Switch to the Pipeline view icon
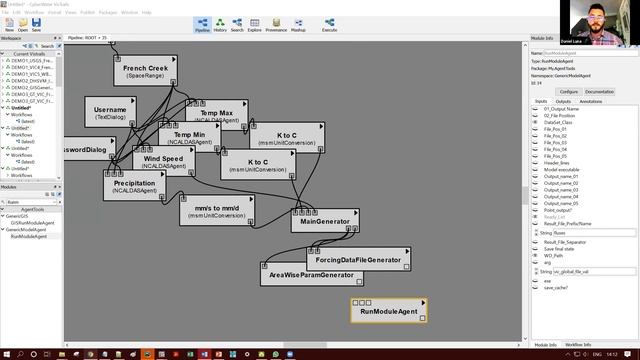 pos(202,24)
